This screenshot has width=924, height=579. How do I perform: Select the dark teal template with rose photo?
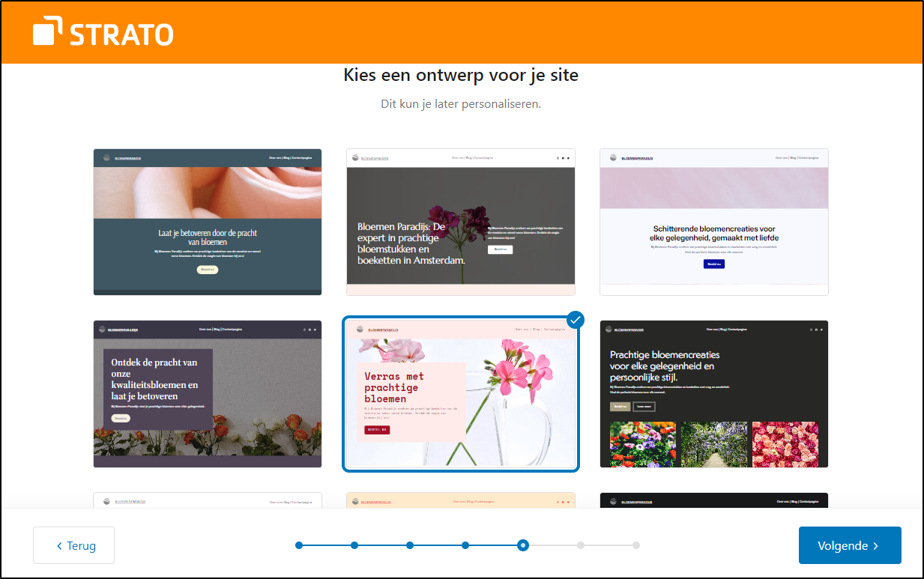(207, 222)
